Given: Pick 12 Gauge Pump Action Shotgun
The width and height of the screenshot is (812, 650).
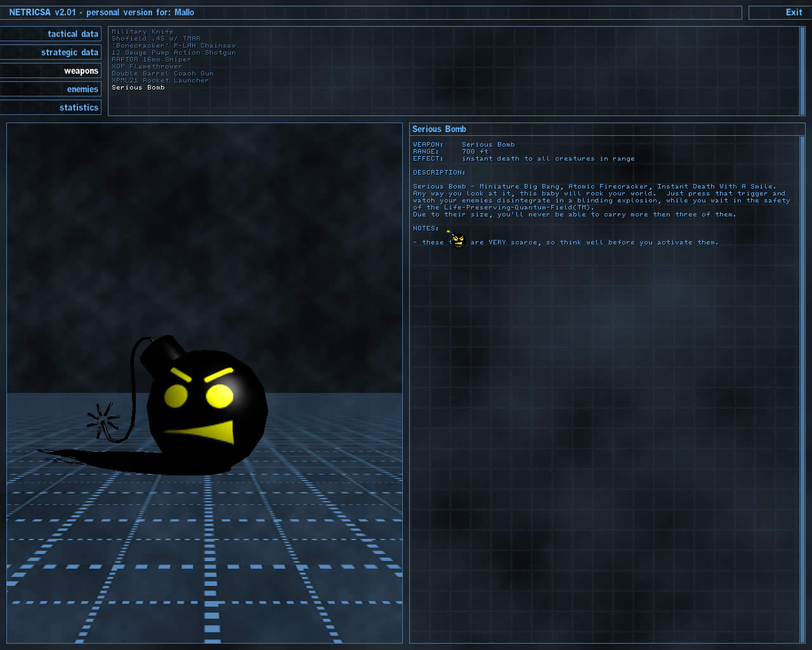Looking at the screenshot, I should click(173, 53).
